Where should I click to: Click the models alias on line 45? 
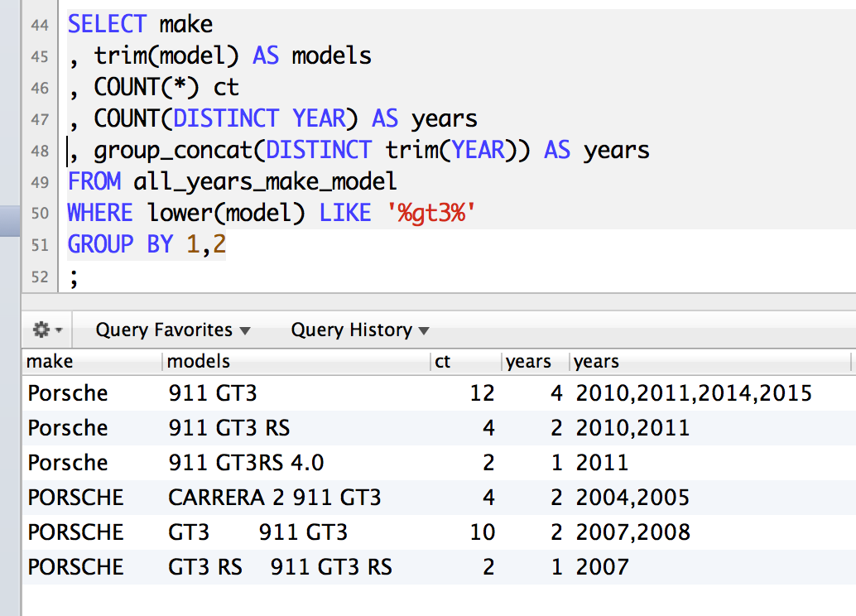(331, 55)
